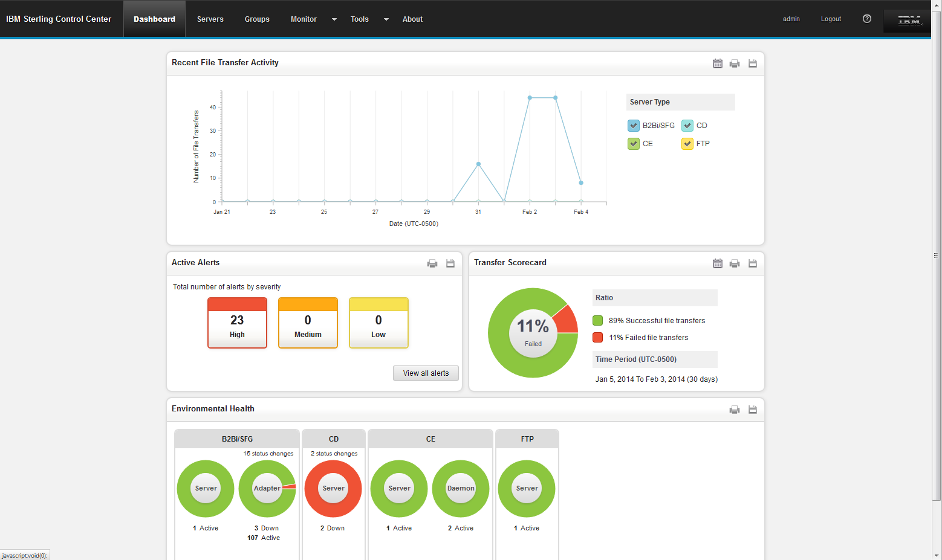The height and width of the screenshot is (560, 942).
Task: Disable the FTP server type checkbox
Action: click(687, 144)
